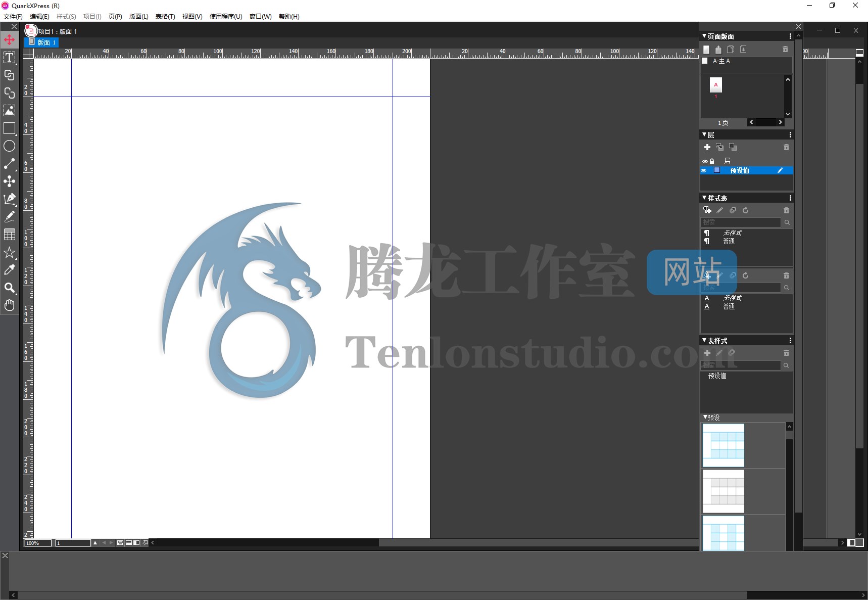Viewport: 868px width, 600px height.
Task: Delete layer using Layers panel trash icon
Action: click(x=786, y=147)
